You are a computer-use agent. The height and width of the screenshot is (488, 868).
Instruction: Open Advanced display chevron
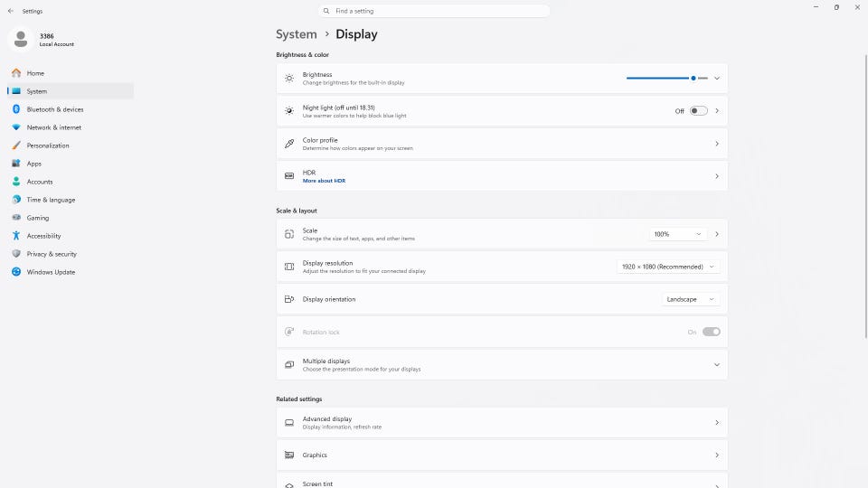[717, 423]
